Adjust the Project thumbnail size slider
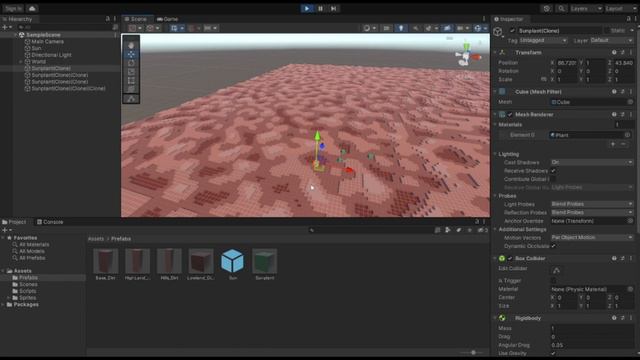The image size is (640, 360). tap(473, 352)
